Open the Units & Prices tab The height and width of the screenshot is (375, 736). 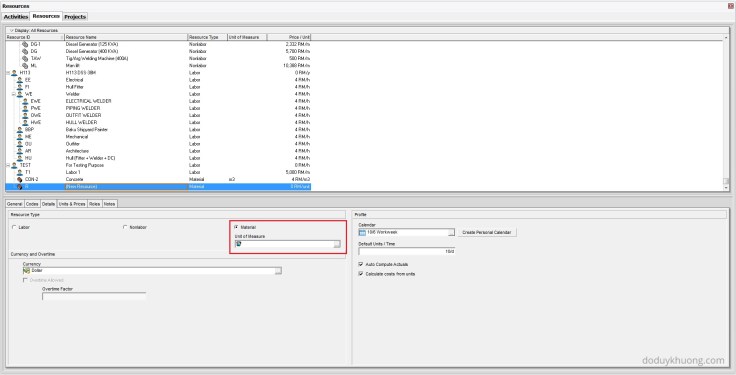pos(72,204)
